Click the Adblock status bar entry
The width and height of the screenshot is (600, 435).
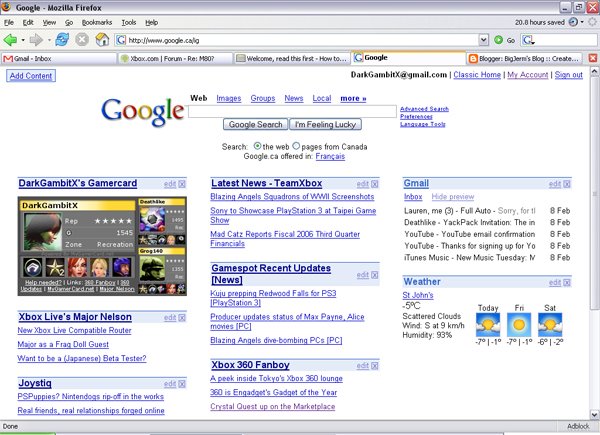pyautogui.click(x=578, y=426)
